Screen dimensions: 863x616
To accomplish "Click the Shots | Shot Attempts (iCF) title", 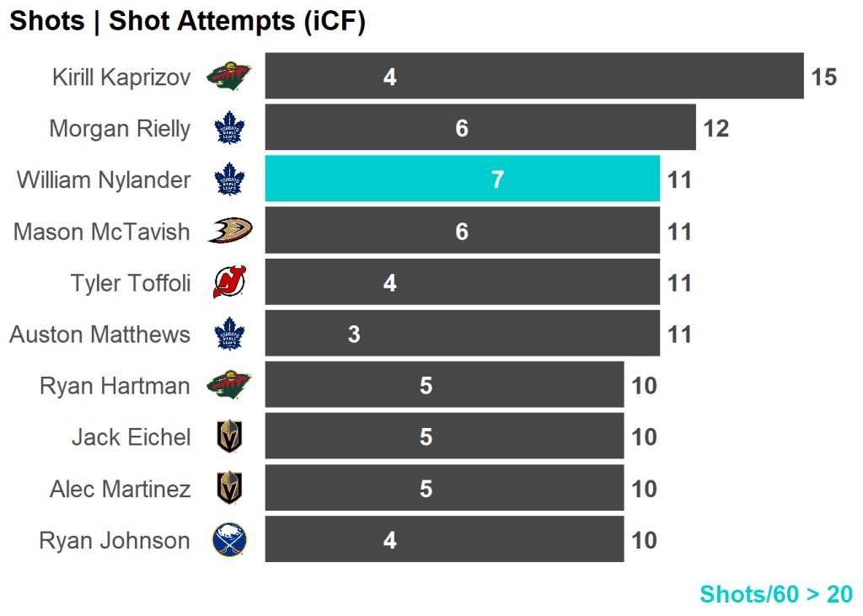I will pyautogui.click(x=187, y=22).
